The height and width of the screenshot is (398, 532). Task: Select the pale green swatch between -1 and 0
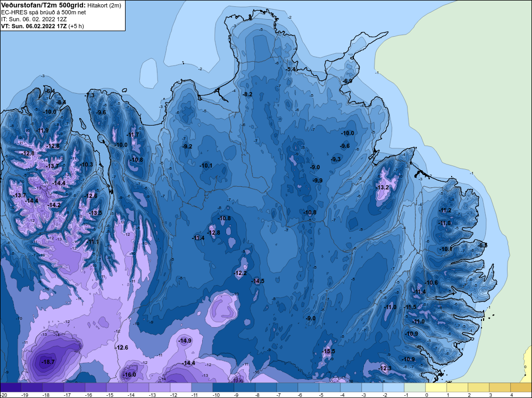pos(415,387)
